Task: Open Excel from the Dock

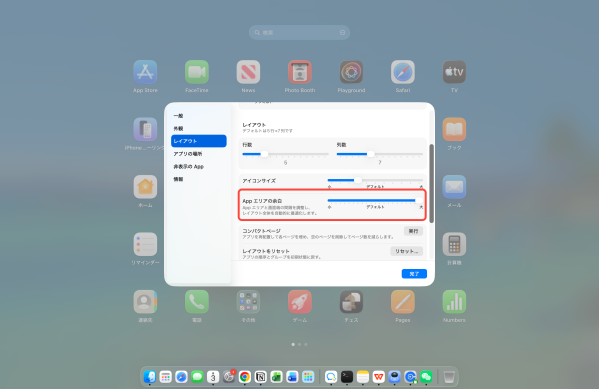Action: (277, 377)
